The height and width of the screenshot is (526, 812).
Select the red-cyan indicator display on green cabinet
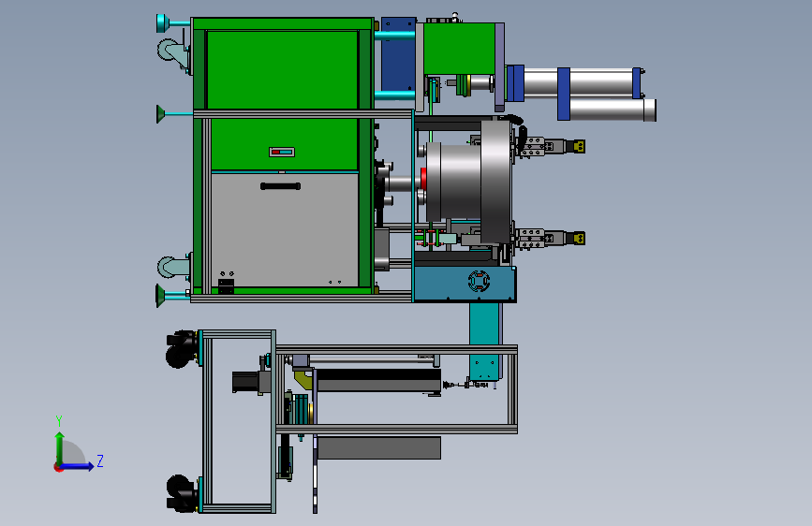[282, 153]
